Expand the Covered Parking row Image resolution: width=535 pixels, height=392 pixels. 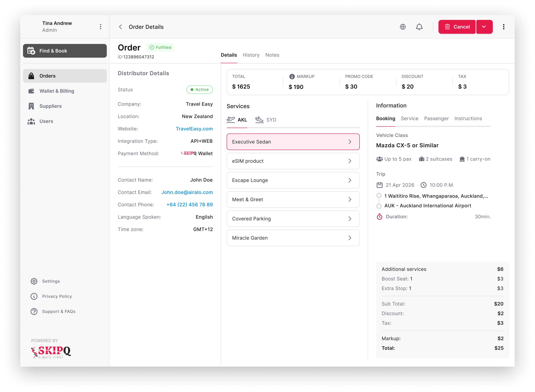click(x=293, y=218)
